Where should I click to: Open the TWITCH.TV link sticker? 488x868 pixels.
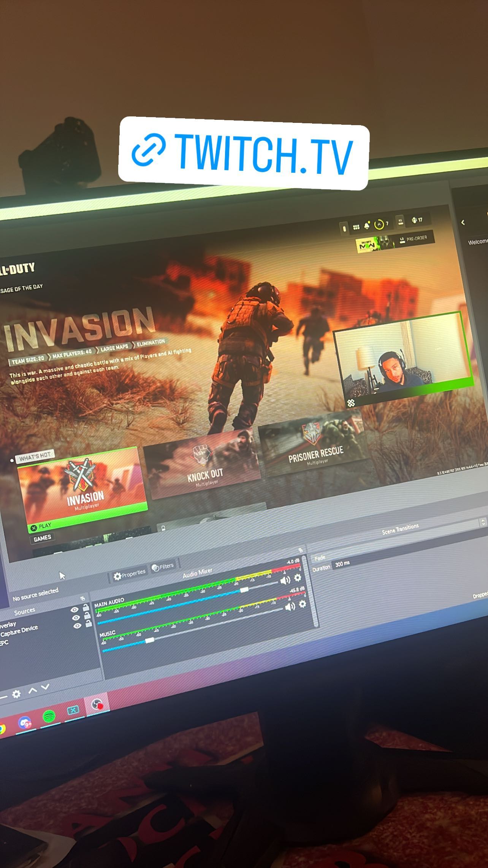[x=244, y=154]
